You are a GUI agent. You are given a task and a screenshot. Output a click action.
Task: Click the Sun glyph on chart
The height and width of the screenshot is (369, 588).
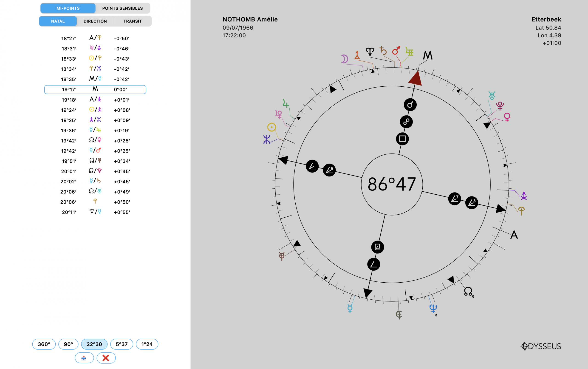click(x=271, y=127)
